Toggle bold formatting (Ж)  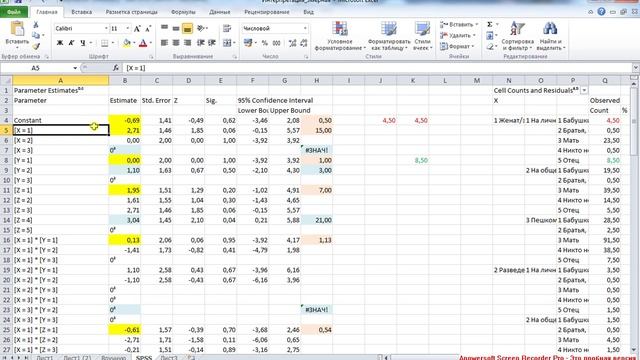60,43
